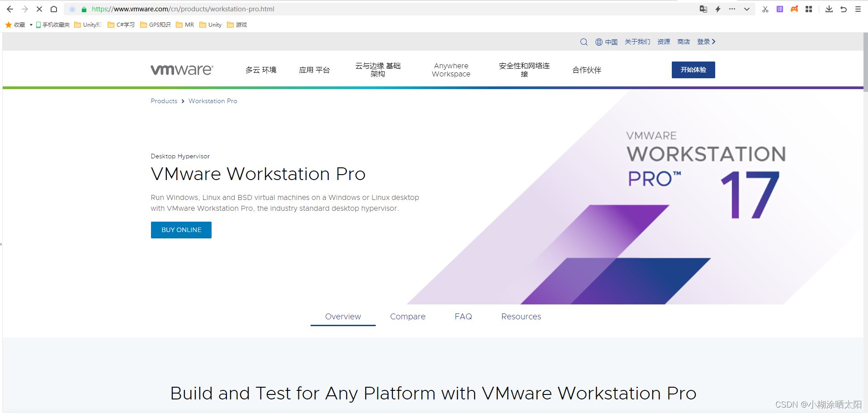Open the 云与边缘 基础架构 menu
The image size is (868, 413).
[378, 70]
